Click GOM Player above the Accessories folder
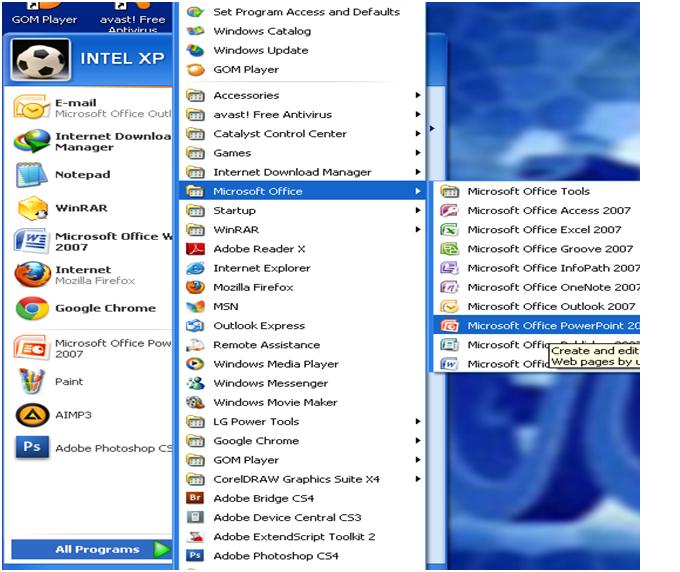This screenshot has width=680, height=572. 302,69
